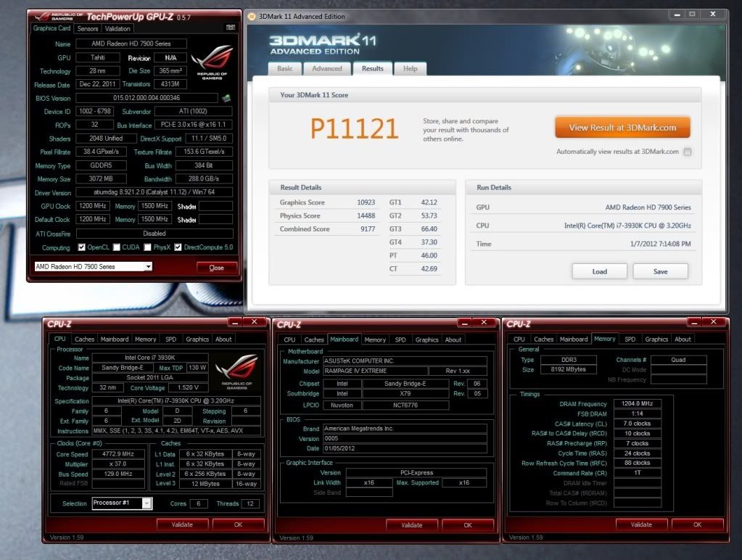This screenshot has height=560, width=742.
Task: Open the Advanced tab in 3DMark 11
Action: [327, 69]
